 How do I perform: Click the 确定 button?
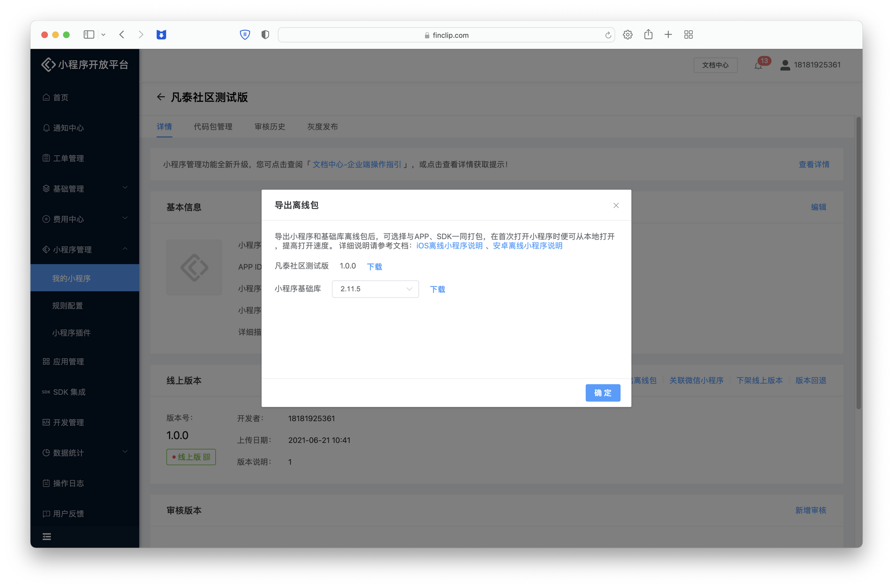603,393
